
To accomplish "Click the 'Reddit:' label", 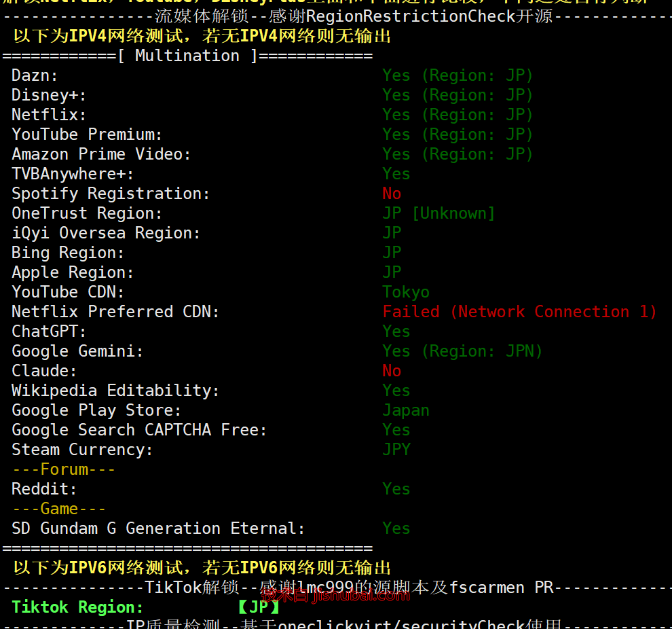I will click(x=44, y=489).
